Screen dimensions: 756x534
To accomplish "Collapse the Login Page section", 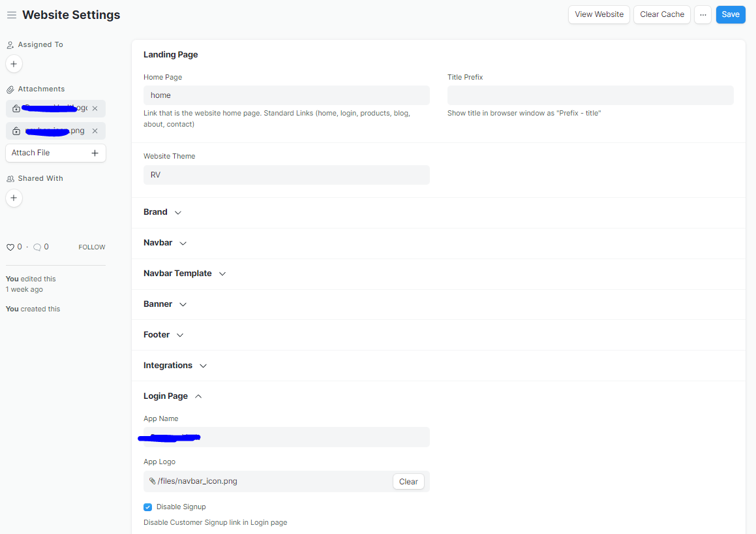I will click(x=172, y=396).
